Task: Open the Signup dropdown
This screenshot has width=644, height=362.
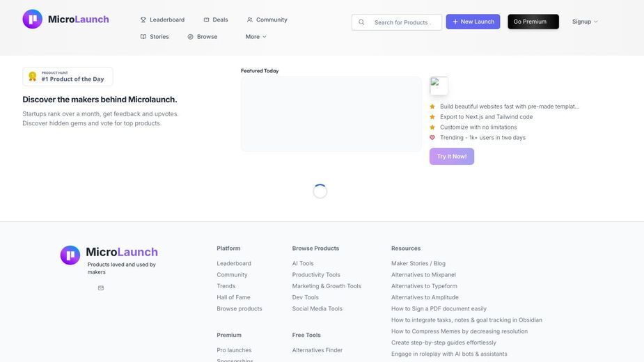Action: [x=585, y=22]
